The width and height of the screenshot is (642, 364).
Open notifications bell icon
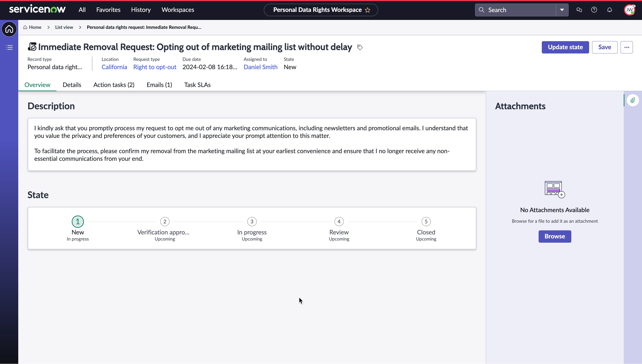[610, 10]
